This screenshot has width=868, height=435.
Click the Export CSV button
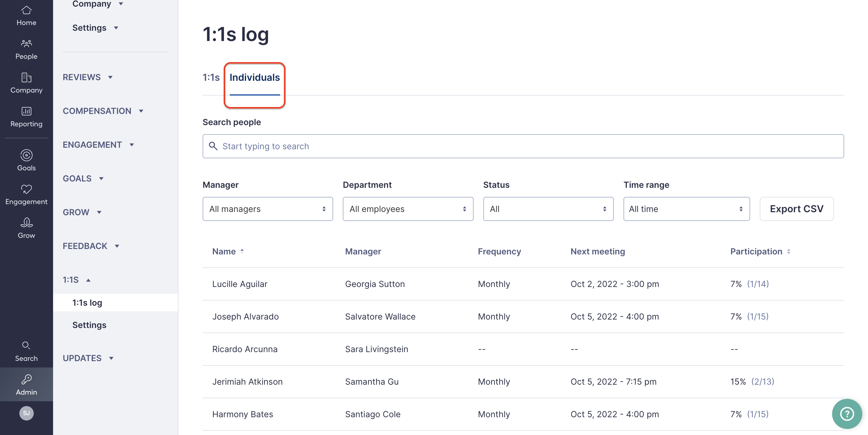pos(796,209)
